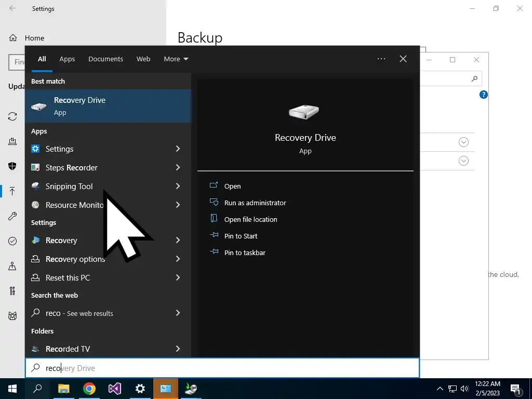Open the Windows Start button
Image resolution: width=532 pixels, height=399 pixels.
click(x=12, y=389)
